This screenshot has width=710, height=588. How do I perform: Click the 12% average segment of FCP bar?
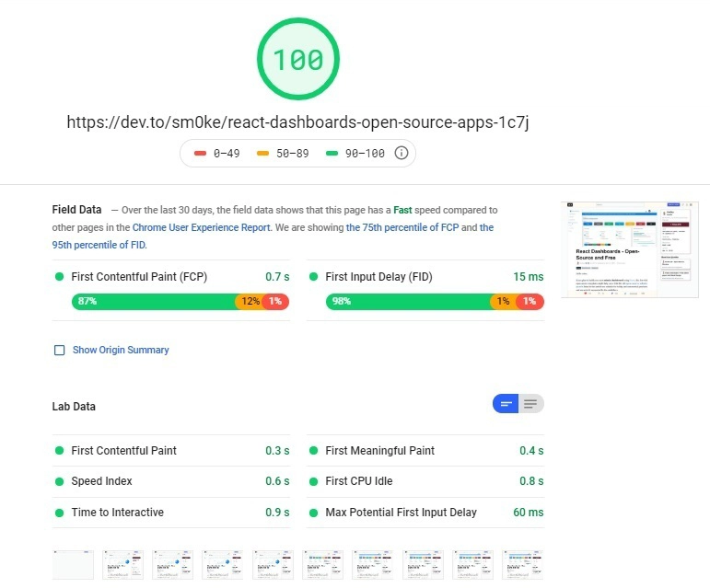click(x=250, y=302)
